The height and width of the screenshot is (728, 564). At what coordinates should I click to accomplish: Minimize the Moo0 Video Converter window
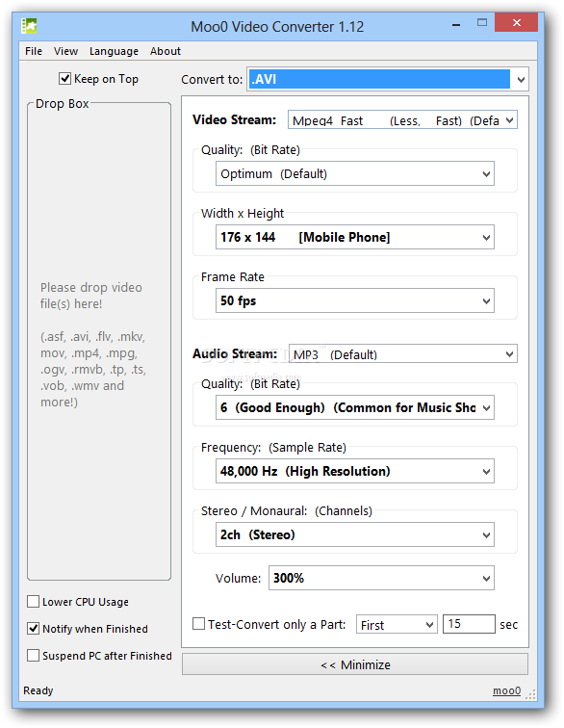point(456,23)
